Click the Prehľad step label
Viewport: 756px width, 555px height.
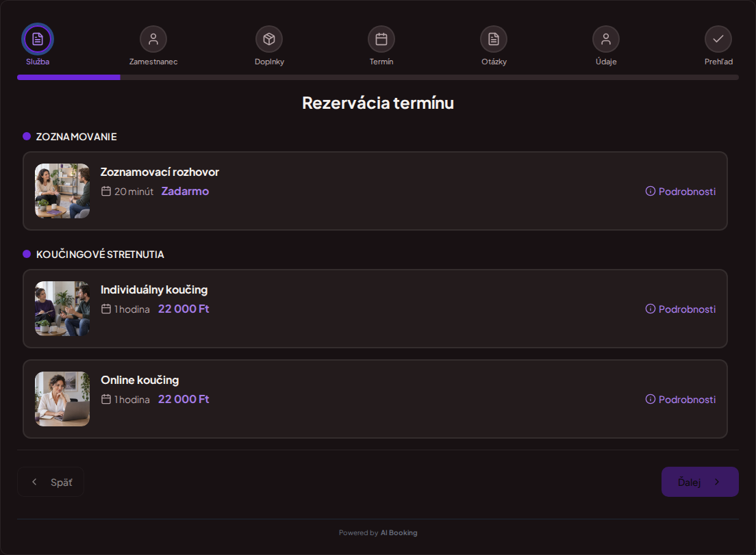coord(718,62)
